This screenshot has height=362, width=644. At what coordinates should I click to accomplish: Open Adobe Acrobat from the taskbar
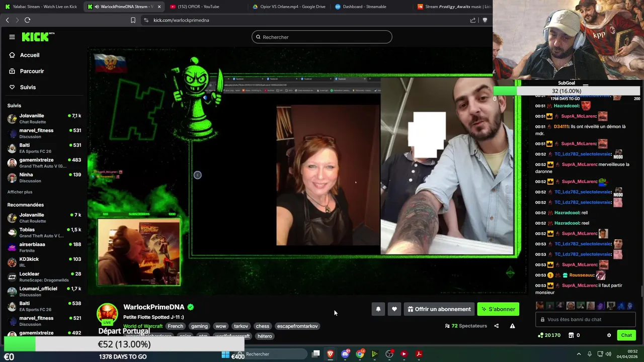tap(419, 354)
